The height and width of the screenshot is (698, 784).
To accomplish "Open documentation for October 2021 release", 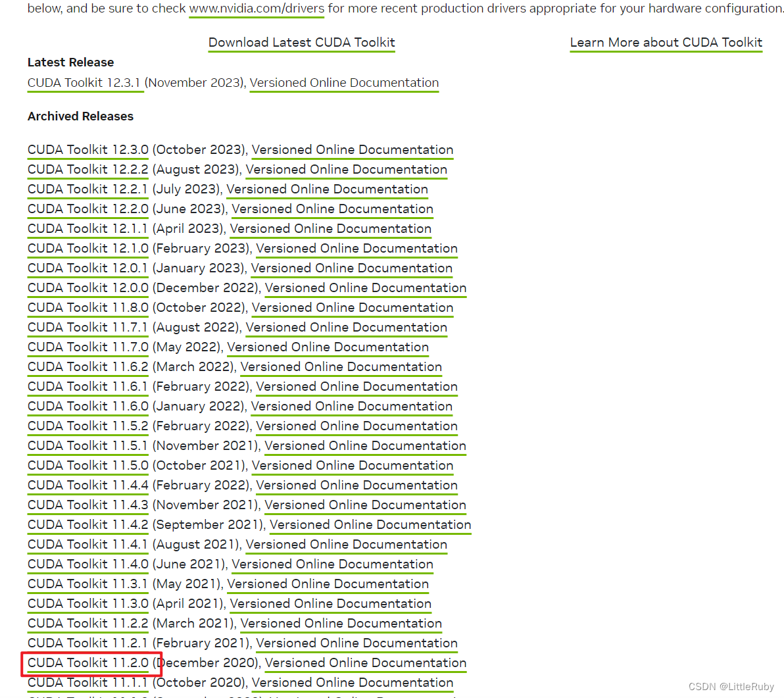I will 353,466.
